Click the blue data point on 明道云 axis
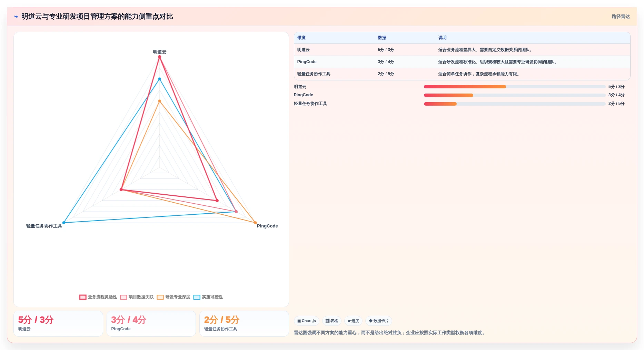This screenshot has width=644, height=350. [x=160, y=79]
